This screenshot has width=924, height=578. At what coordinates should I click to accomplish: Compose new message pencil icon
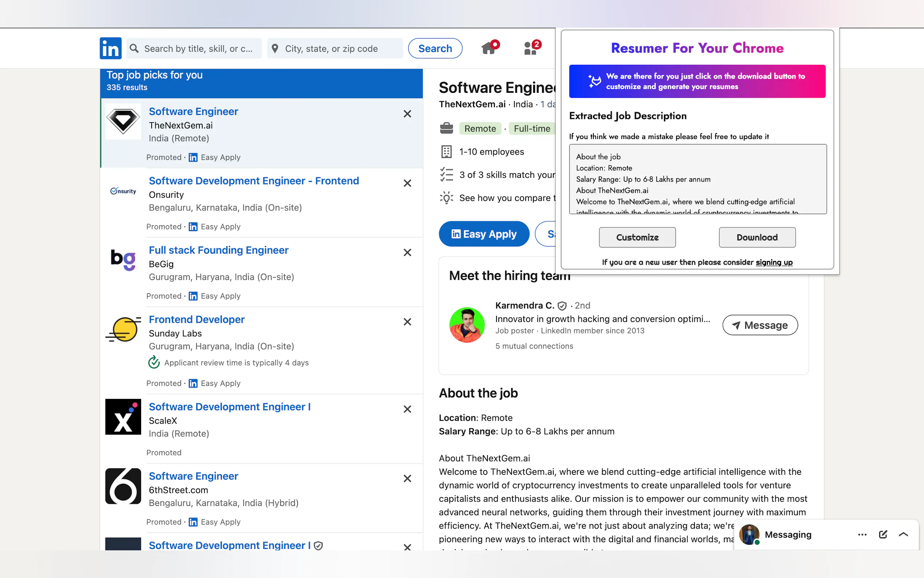pos(883,534)
